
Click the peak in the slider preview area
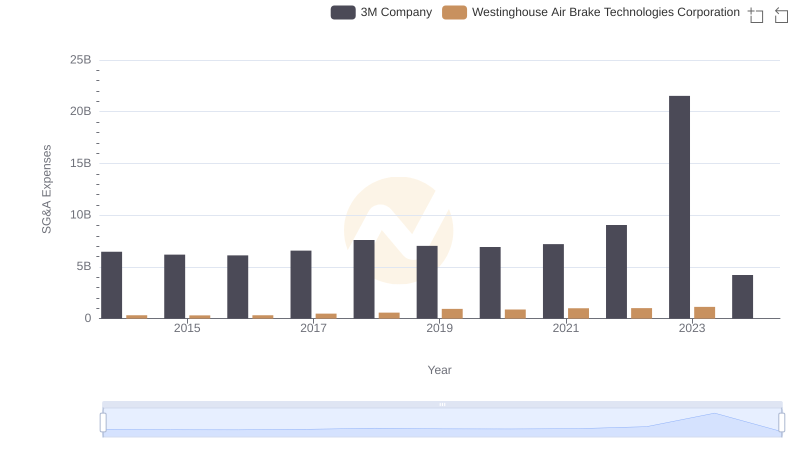[x=715, y=414]
